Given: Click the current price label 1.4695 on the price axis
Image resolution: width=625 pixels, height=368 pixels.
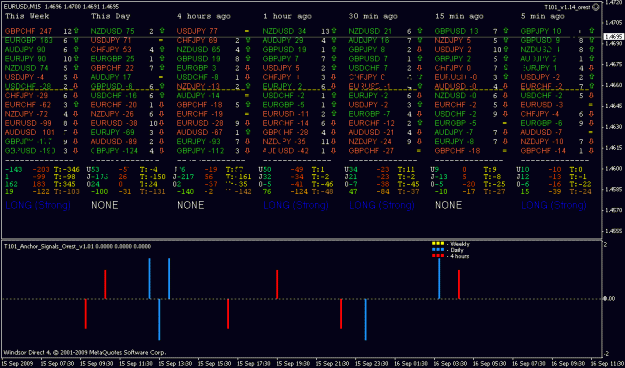Looking at the screenshot, I should pyautogui.click(x=613, y=37).
